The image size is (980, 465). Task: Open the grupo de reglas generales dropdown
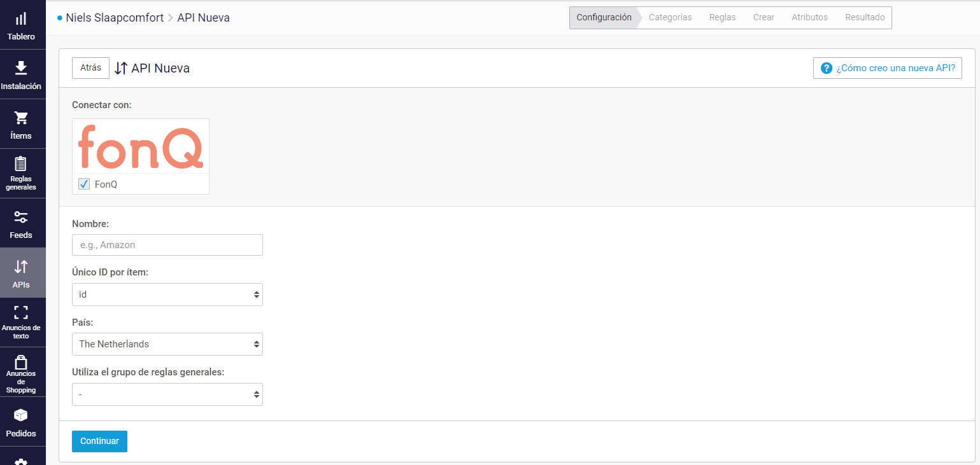[167, 394]
